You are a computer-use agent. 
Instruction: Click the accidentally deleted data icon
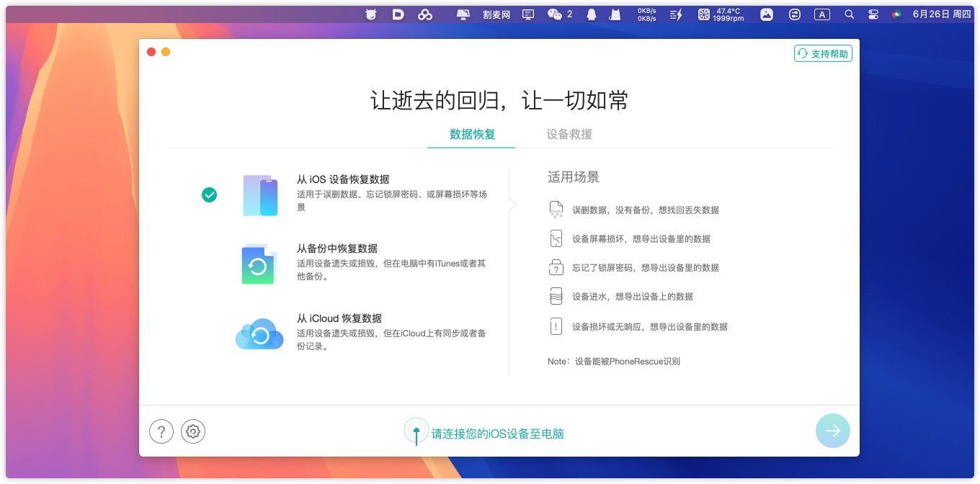pos(556,210)
